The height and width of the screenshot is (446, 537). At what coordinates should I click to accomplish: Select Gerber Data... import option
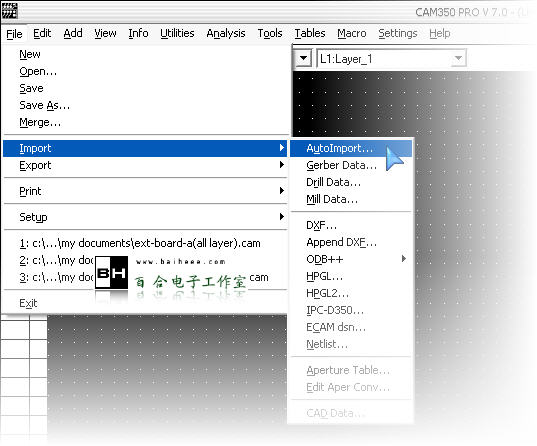tap(351, 165)
